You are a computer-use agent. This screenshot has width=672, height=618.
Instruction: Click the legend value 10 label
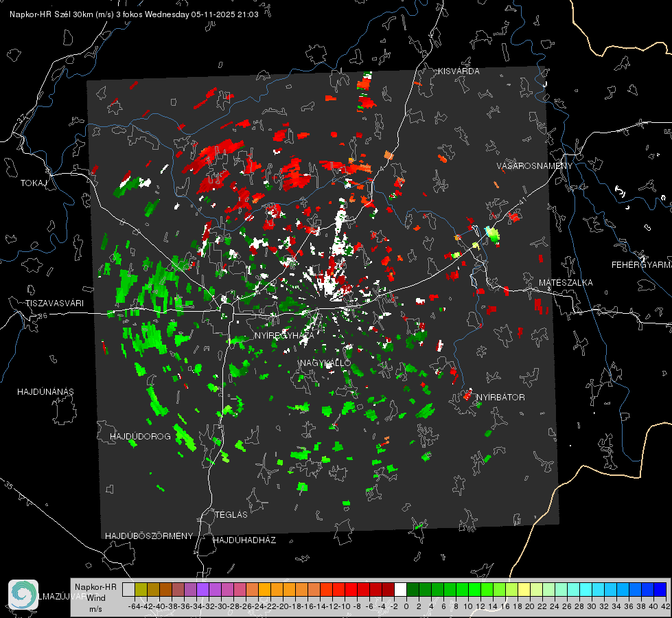pos(468,606)
